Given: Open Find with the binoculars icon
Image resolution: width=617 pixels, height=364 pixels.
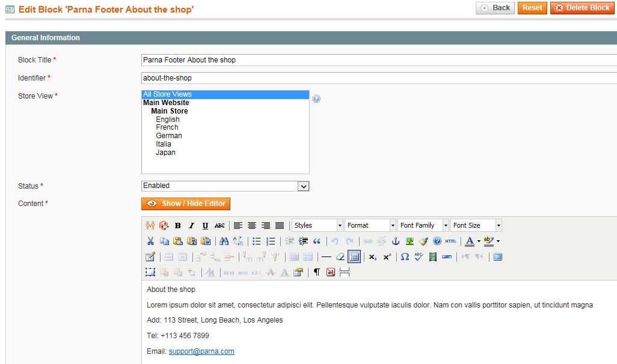Looking at the screenshot, I should [x=224, y=241].
